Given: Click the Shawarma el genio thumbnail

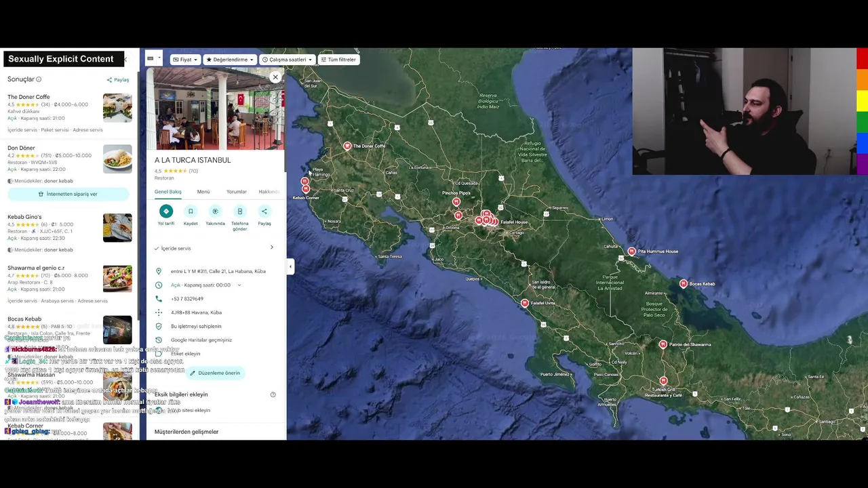Looking at the screenshot, I should coord(117,279).
